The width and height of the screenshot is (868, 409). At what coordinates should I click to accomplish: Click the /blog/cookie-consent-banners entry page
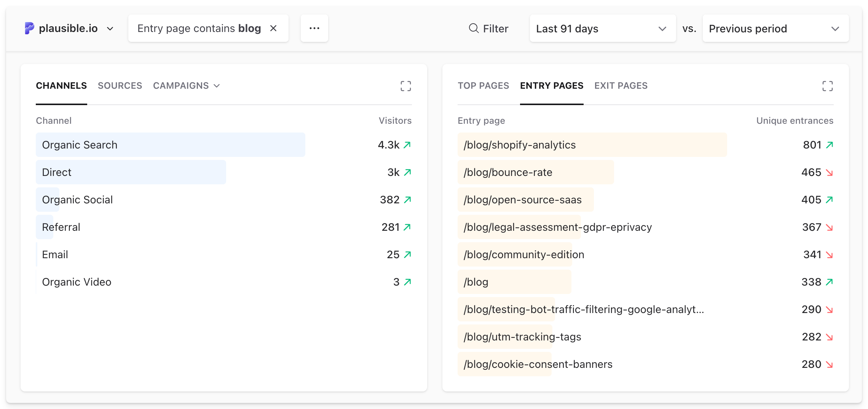(538, 364)
